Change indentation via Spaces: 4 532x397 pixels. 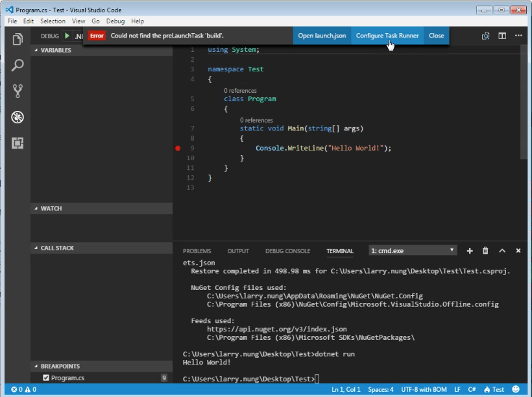381,389
